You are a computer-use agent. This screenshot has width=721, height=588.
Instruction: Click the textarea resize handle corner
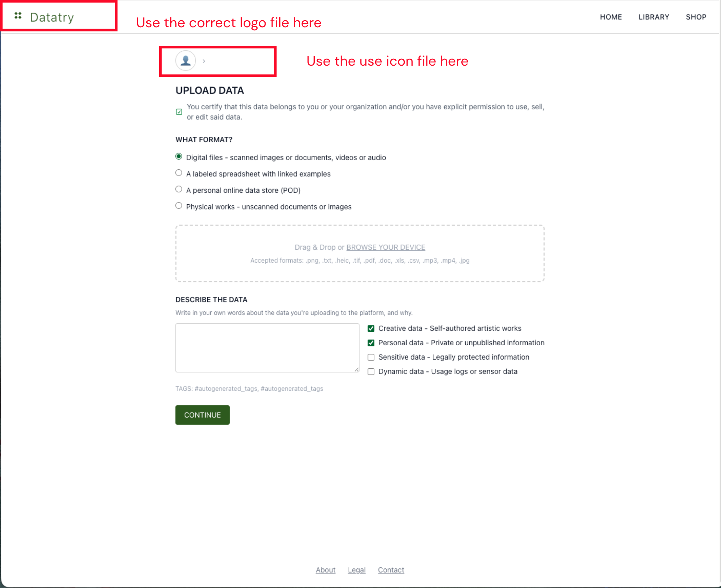[x=357, y=369]
